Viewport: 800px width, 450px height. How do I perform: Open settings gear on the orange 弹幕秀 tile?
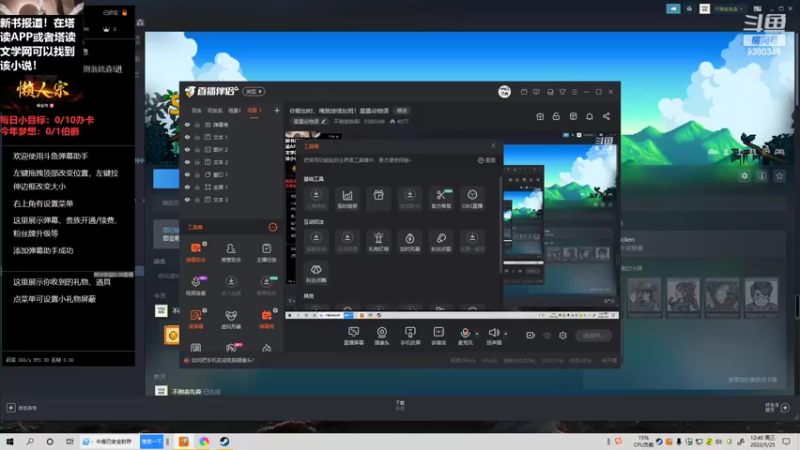276,310
